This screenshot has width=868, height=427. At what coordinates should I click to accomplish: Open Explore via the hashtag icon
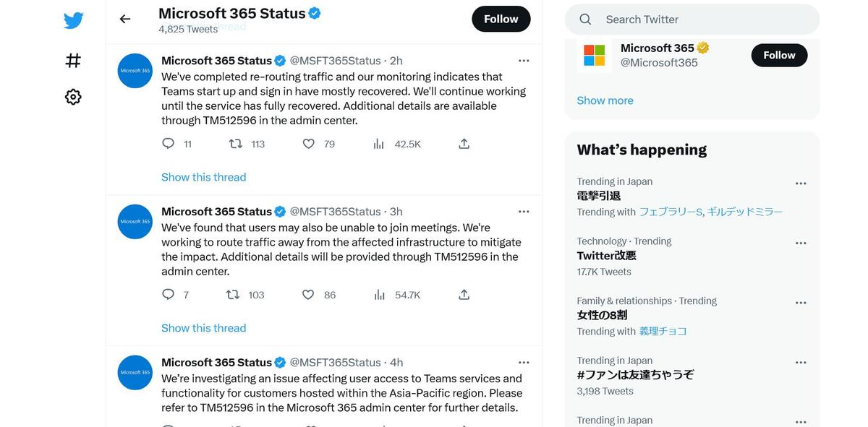pyautogui.click(x=73, y=61)
